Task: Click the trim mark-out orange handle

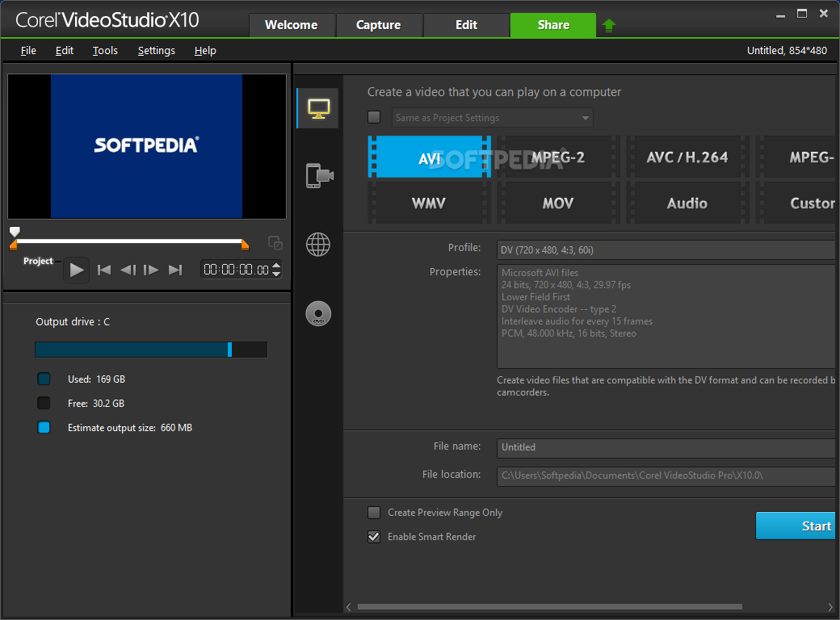Action: pos(245,245)
